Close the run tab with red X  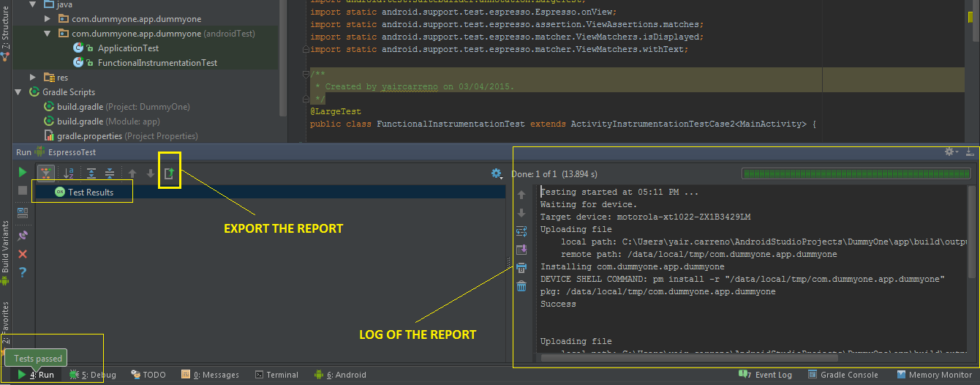[x=23, y=253]
